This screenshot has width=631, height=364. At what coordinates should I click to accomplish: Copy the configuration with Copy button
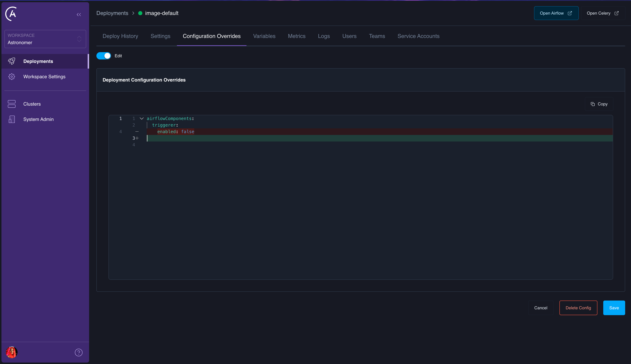[599, 104]
